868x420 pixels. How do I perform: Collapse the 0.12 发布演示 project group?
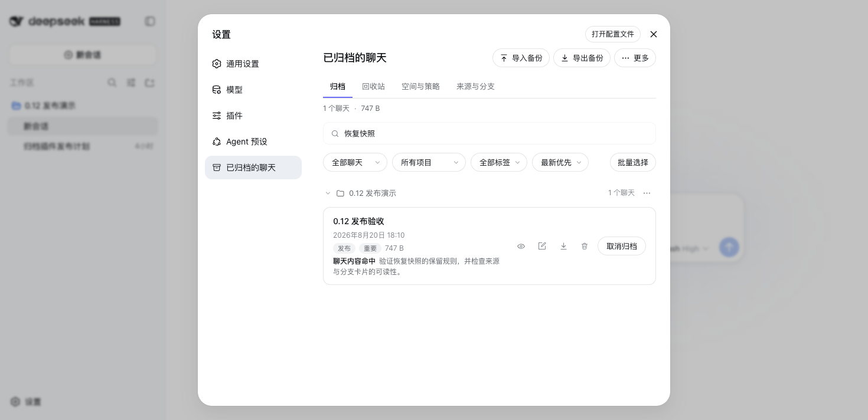coord(328,193)
